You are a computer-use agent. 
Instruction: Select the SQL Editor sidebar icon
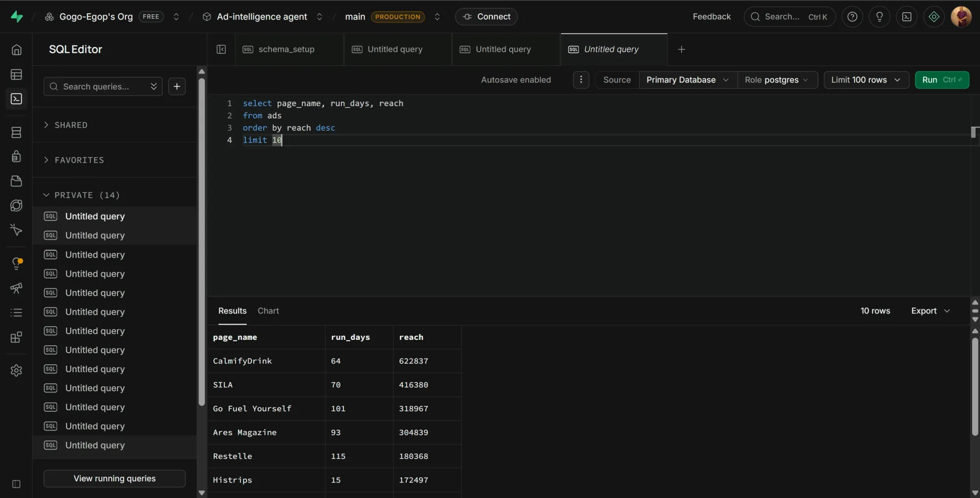tap(16, 99)
